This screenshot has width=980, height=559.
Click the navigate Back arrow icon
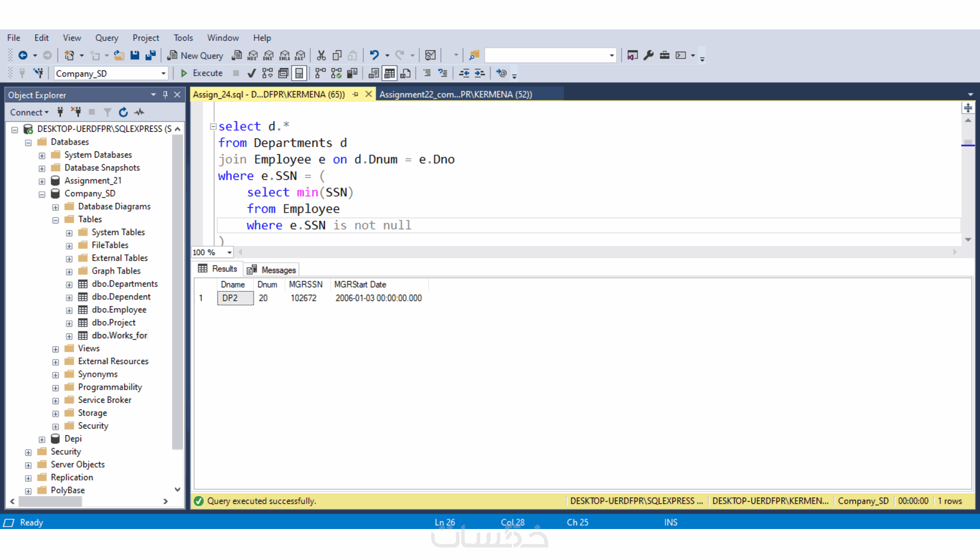22,55
